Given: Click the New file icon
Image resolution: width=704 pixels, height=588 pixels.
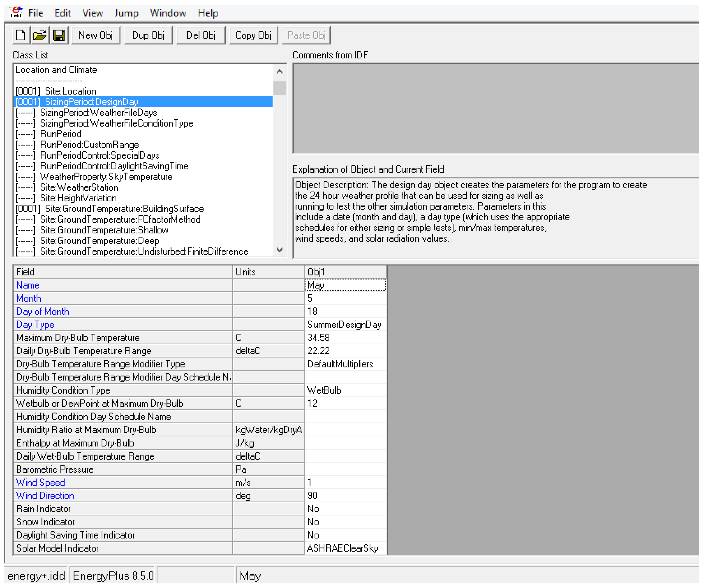Looking at the screenshot, I should click(20, 35).
